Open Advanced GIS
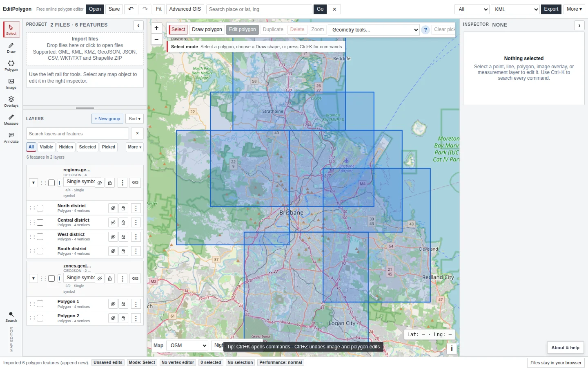This screenshot has height=368, width=588. (185, 9)
